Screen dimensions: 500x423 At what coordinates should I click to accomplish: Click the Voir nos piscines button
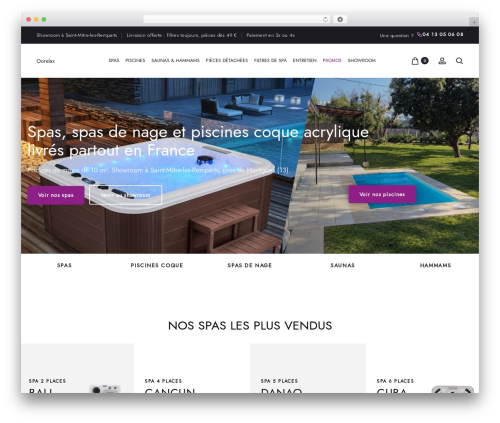382,194
